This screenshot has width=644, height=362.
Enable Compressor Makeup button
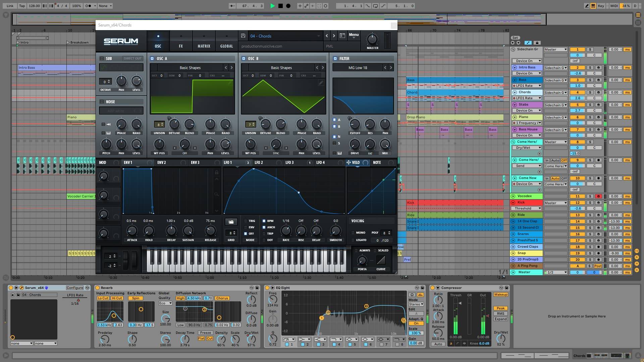tap(500, 295)
